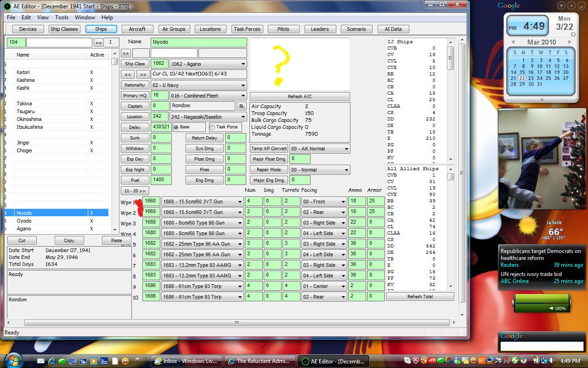Launch Weather Channel quick launch icon
The width and height of the screenshot is (588, 368).
click(x=104, y=361)
